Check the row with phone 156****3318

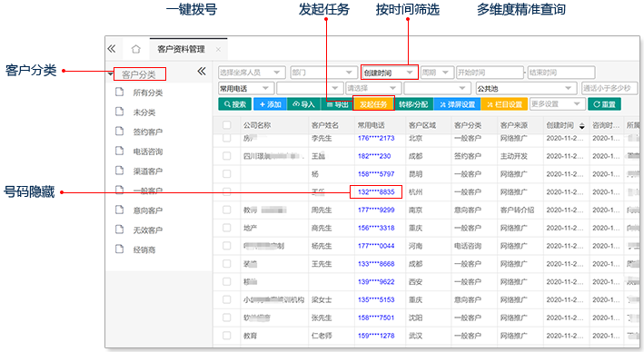227,228
